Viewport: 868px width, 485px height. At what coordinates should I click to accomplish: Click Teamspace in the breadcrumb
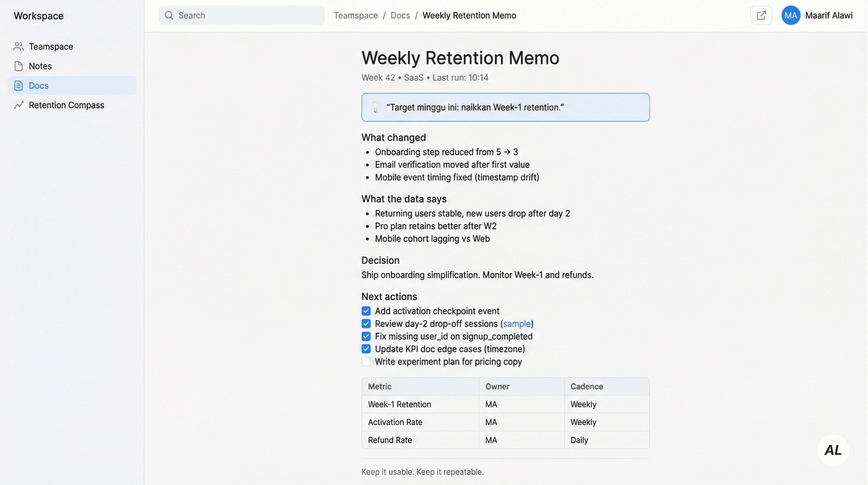click(x=355, y=15)
